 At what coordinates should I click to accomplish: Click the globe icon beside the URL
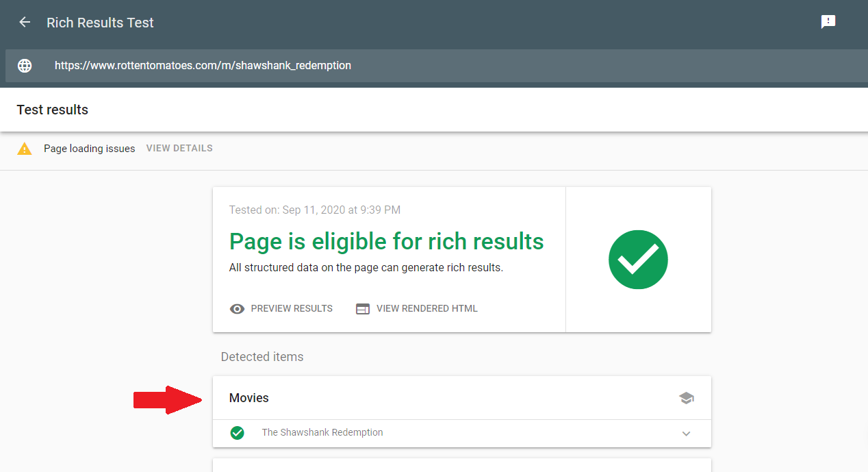coord(25,66)
